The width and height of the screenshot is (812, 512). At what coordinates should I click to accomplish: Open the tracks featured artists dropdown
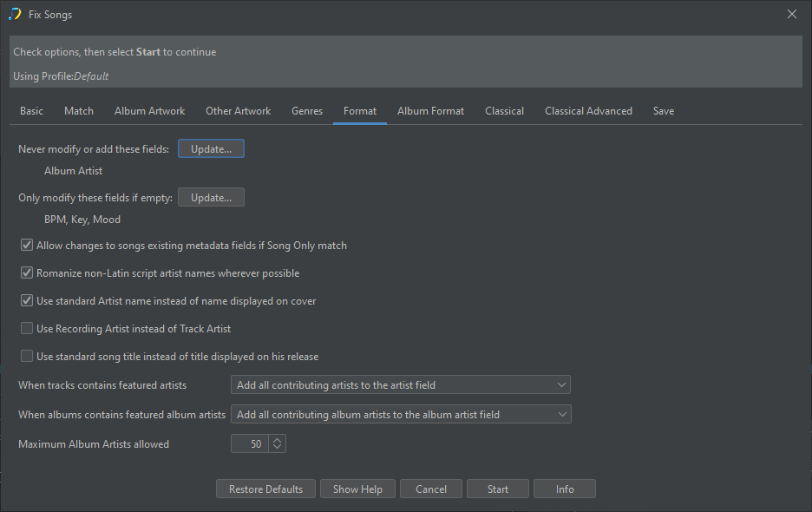coord(400,385)
